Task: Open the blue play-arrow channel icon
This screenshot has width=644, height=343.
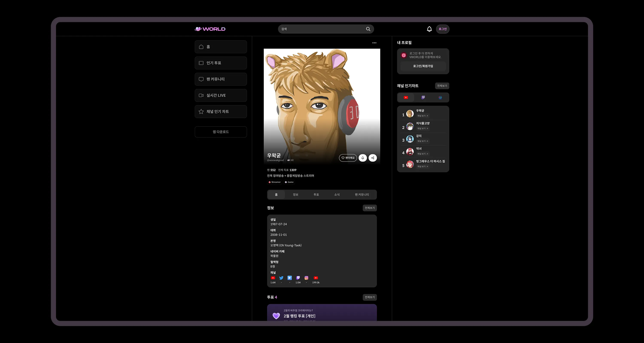Action: coord(290,278)
